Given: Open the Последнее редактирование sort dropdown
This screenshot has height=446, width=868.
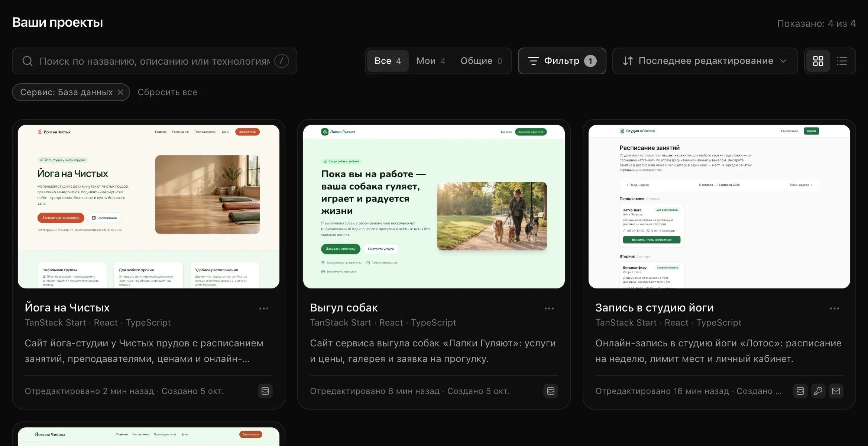Looking at the screenshot, I should [705, 61].
